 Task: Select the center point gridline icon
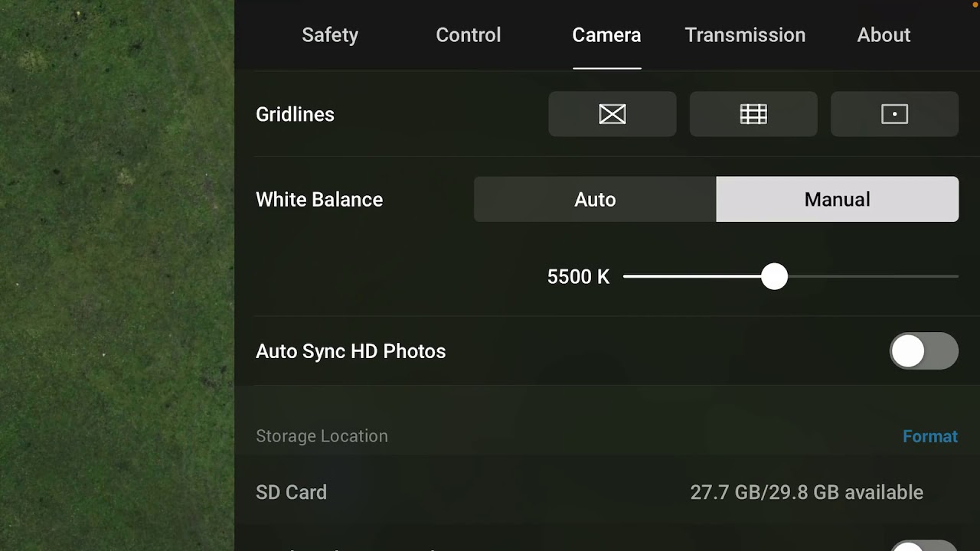894,114
